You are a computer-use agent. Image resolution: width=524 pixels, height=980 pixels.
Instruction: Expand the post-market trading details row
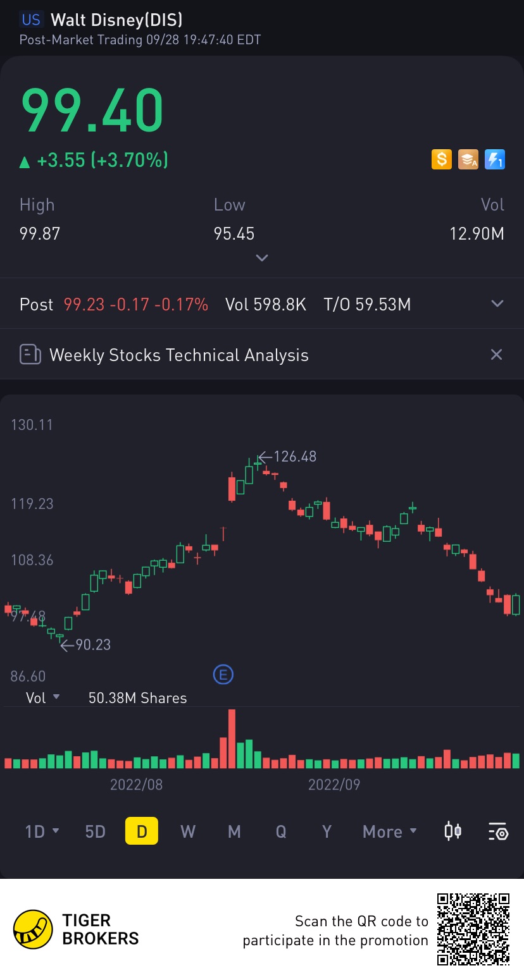coord(497,304)
